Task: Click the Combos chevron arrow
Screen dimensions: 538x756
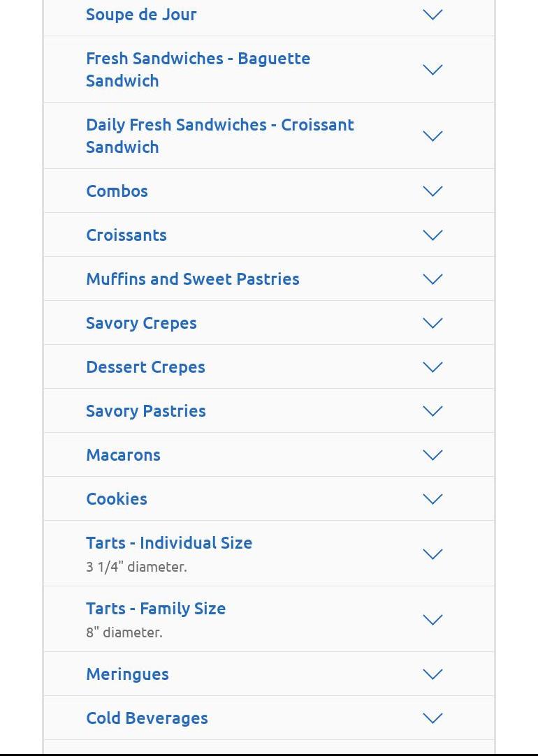Action: click(x=433, y=191)
